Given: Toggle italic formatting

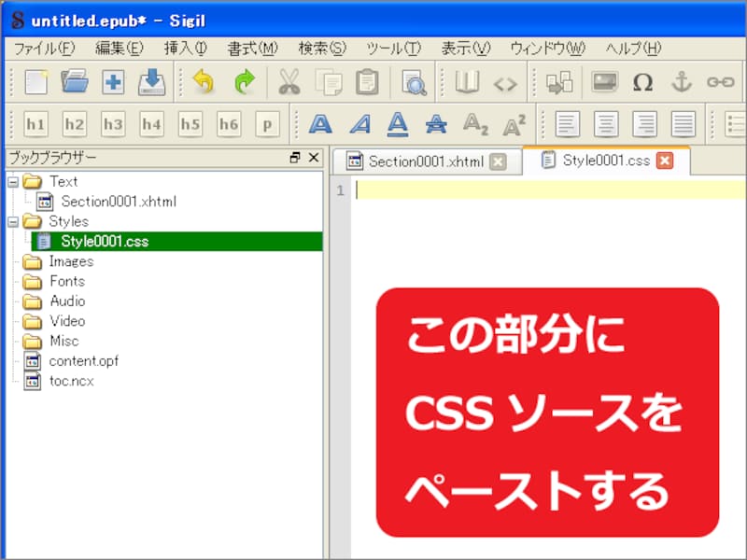Looking at the screenshot, I should (x=360, y=123).
